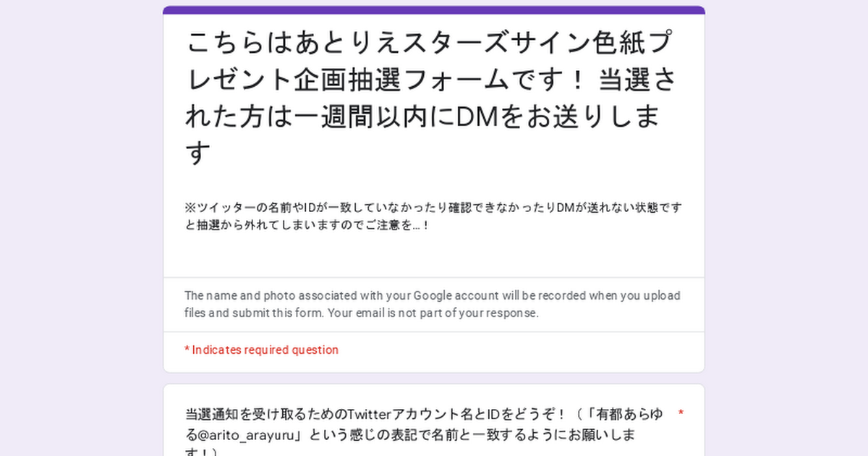
Task: Click the title line mentioning DMをお送りしま
Action: tap(423, 117)
